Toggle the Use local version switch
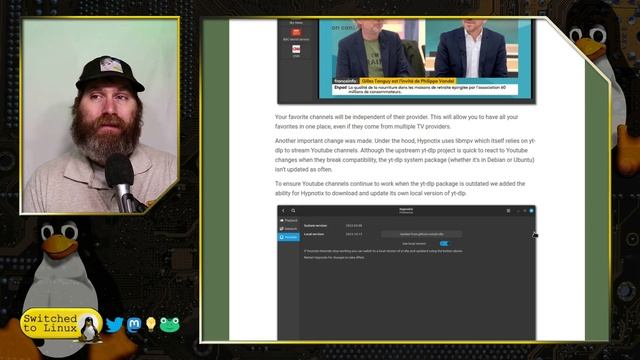 click(444, 244)
